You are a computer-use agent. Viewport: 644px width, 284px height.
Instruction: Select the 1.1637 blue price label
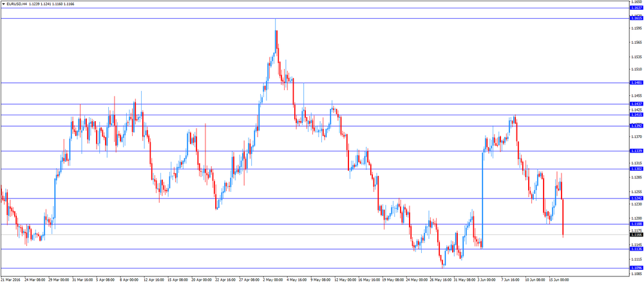coord(636,8)
